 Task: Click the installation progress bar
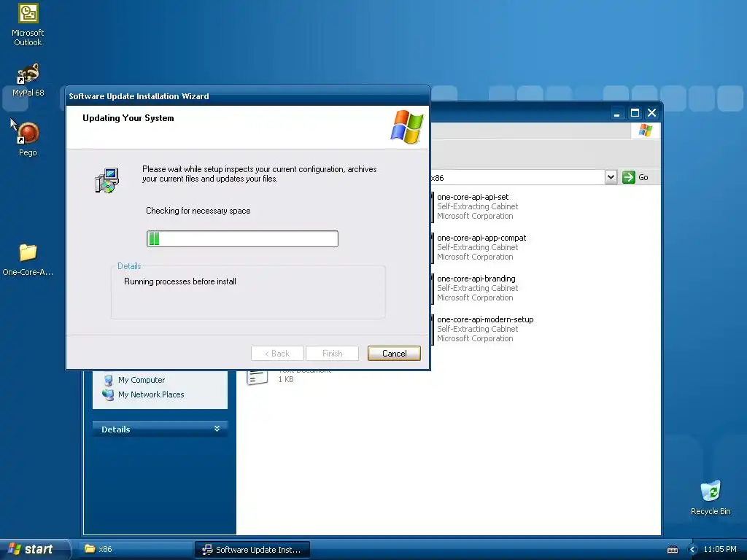click(x=242, y=238)
